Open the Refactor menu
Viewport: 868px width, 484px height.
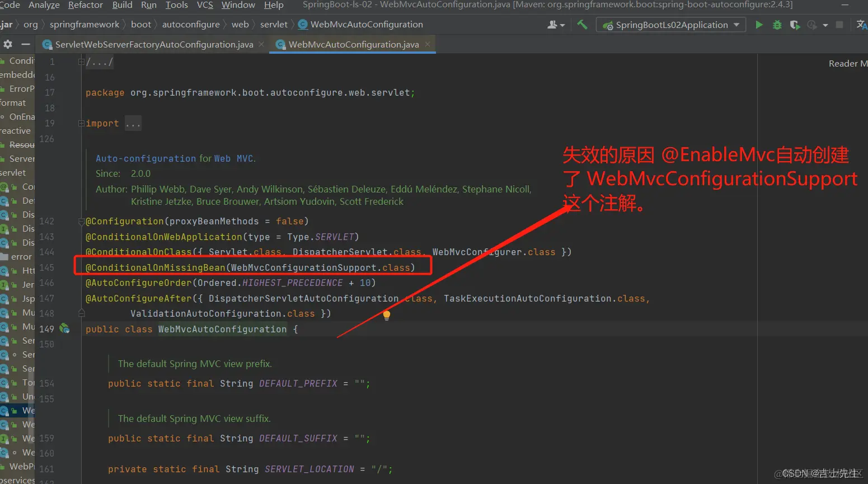tap(86, 5)
